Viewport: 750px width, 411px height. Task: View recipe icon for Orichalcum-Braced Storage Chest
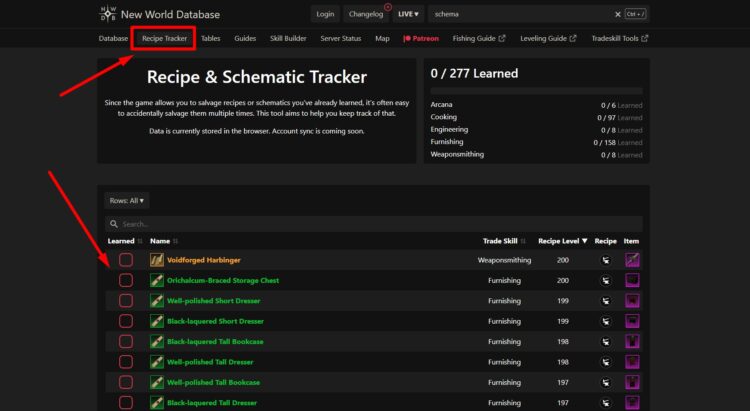(x=606, y=280)
